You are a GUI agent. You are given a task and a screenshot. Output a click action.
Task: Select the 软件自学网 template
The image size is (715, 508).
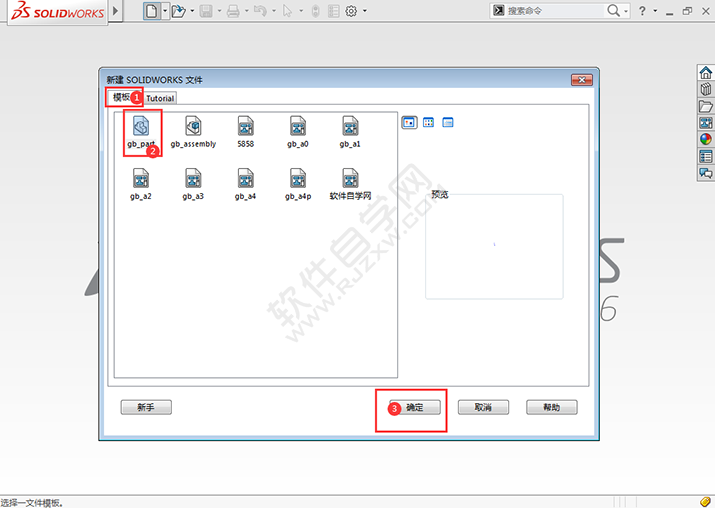350,185
